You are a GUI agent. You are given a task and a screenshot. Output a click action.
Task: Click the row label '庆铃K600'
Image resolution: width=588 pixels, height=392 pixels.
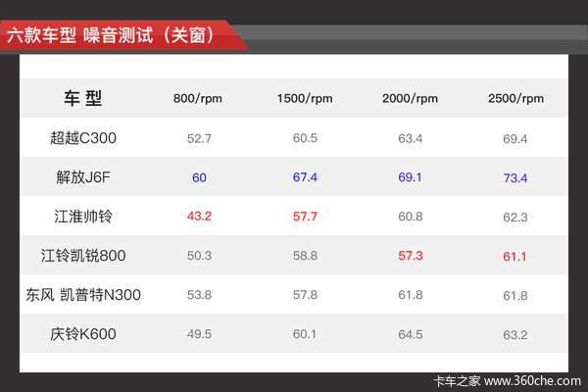83,334
